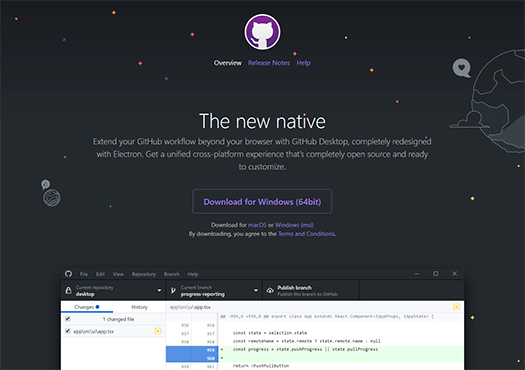Screen dimensions: 525x370
Task: Click 'The new native' heading
Action: (x=262, y=121)
